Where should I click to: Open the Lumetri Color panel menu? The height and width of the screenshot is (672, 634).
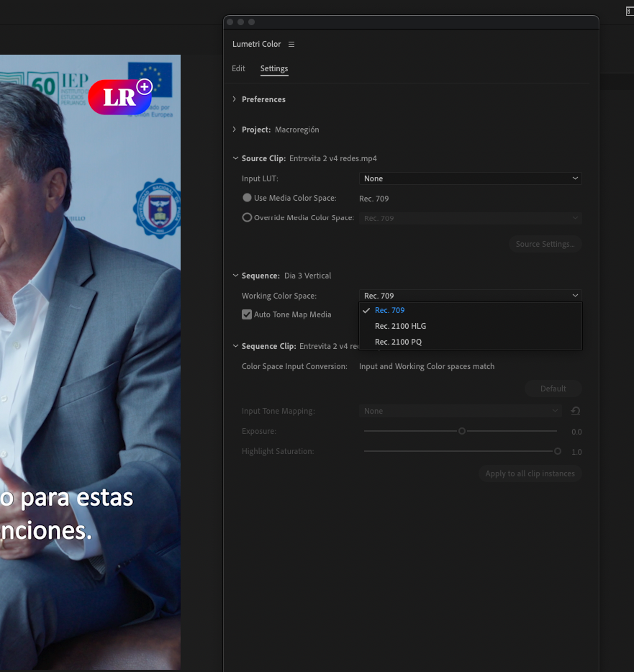pyautogui.click(x=291, y=44)
